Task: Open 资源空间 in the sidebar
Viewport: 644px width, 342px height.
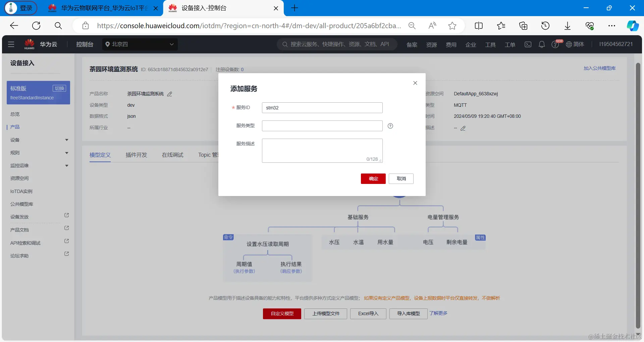Action: pyautogui.click(x=19, y=178)
